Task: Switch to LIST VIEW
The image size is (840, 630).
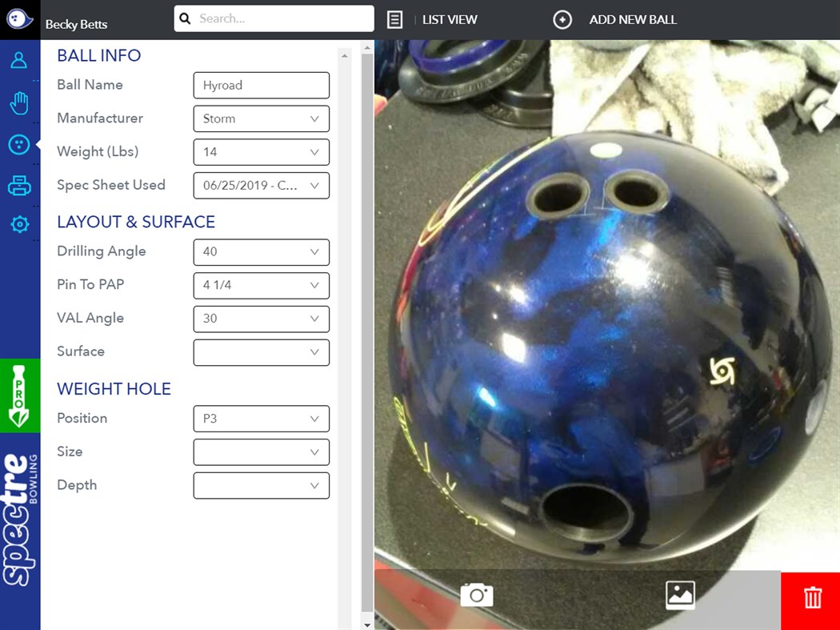Action: [x=450, y=19]
